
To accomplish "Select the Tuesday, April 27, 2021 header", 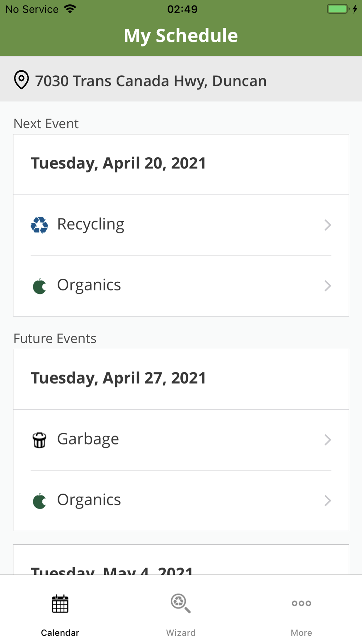I will [x=118, y=378].
